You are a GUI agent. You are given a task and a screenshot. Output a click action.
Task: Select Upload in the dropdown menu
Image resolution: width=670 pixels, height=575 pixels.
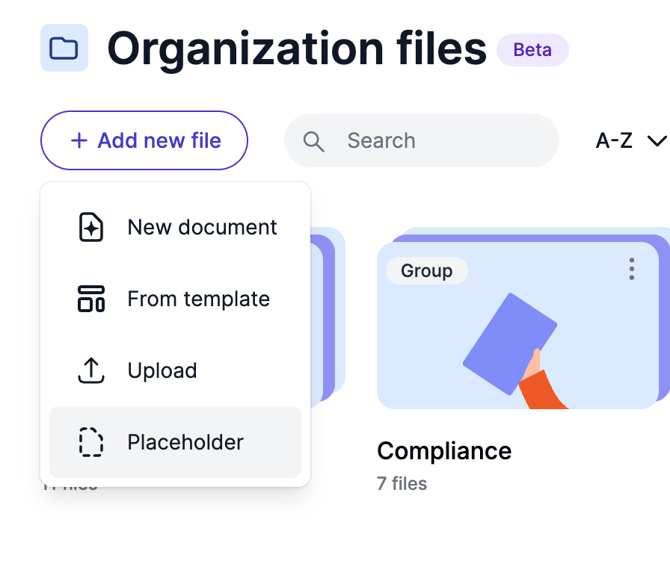[x=176, y=370]
